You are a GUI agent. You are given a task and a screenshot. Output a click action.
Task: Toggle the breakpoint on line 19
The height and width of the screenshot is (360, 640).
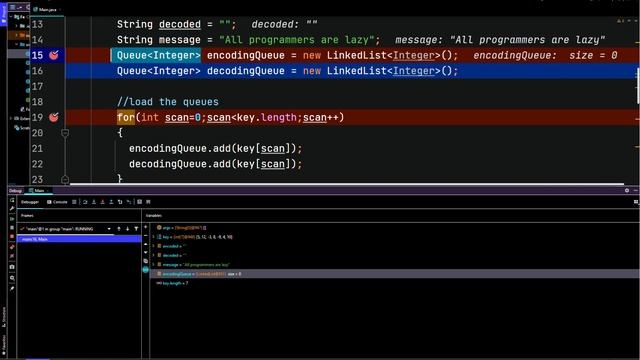pos(53,118)
